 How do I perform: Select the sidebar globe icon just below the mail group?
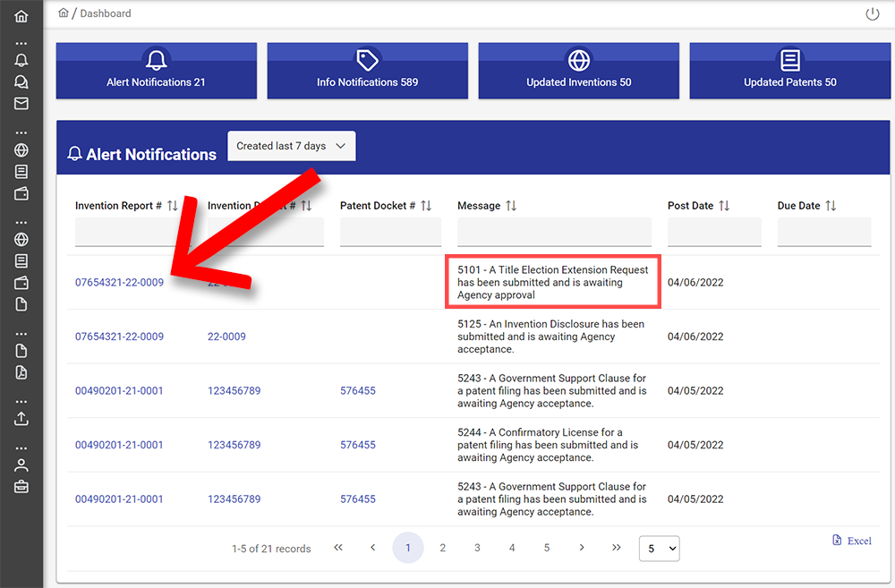pyautogui.click(x=21, y=150)
